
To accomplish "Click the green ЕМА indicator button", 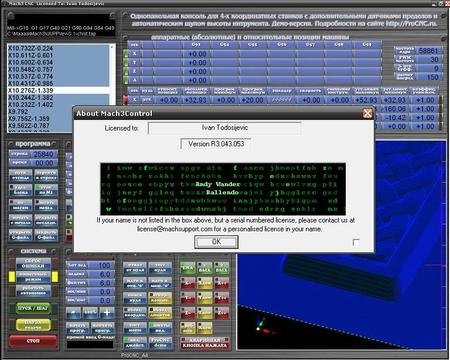I will point(188,268).
